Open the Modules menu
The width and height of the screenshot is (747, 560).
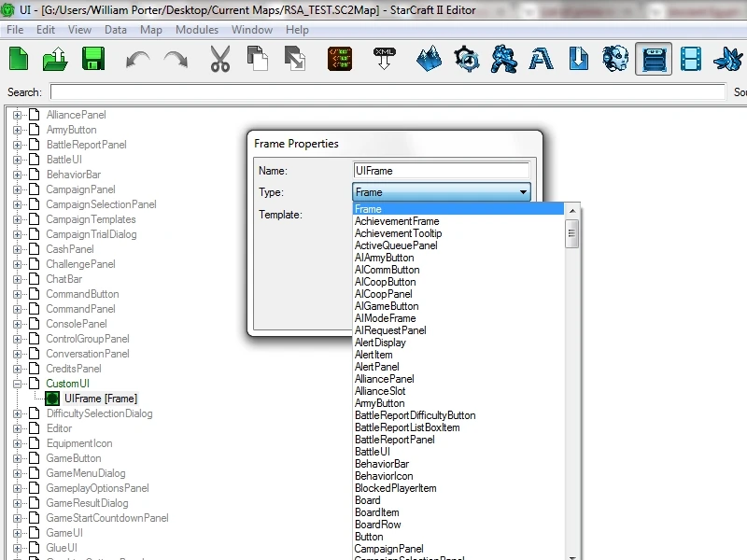click(x=197, y=30)
